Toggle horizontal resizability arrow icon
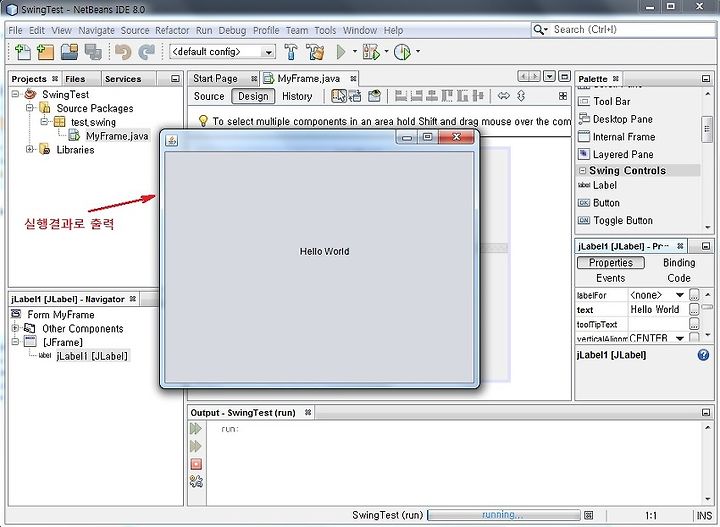This screenshot has height=527, width=720. click(x=504, y=96)
